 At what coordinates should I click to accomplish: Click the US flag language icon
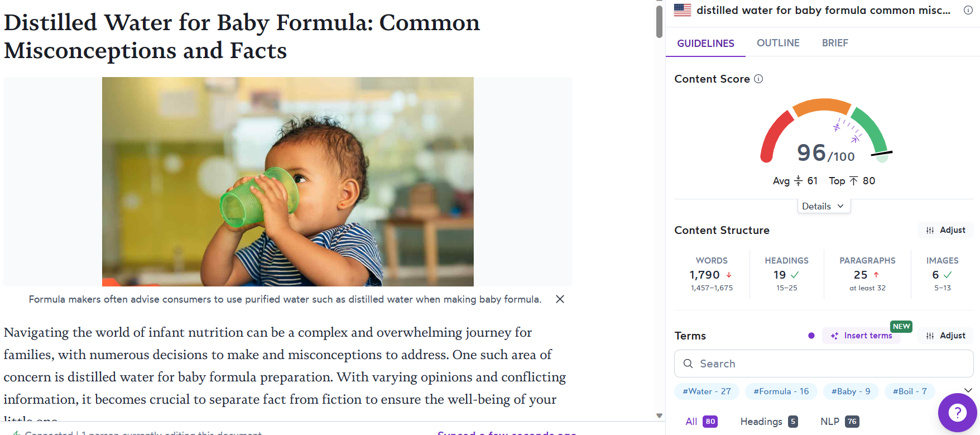coord(682,10)
